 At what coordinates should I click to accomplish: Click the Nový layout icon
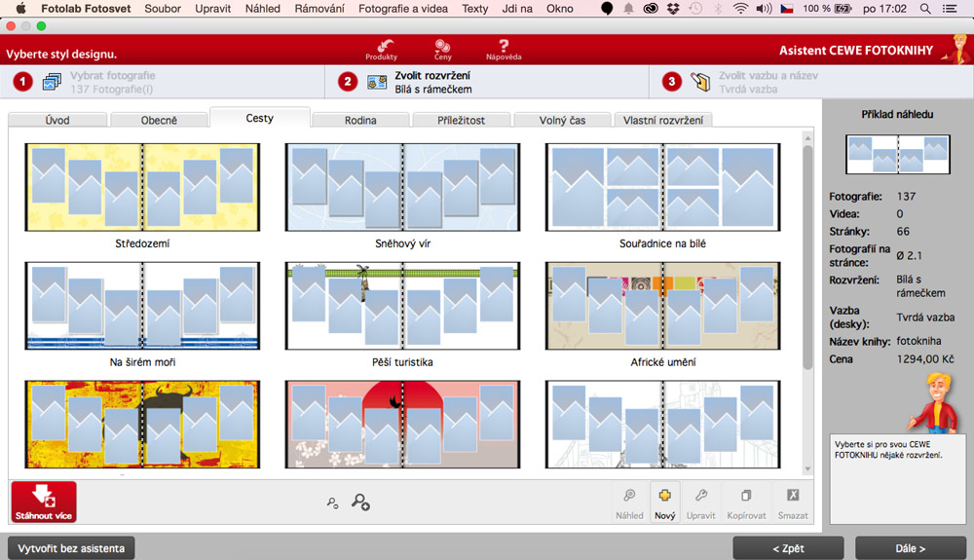tap(665, 502)
